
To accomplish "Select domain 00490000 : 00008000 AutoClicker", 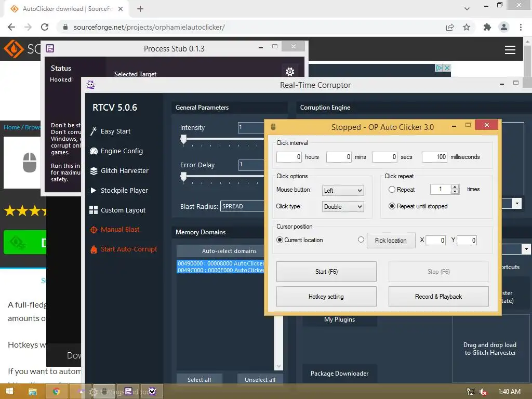I will pos(220,263).
